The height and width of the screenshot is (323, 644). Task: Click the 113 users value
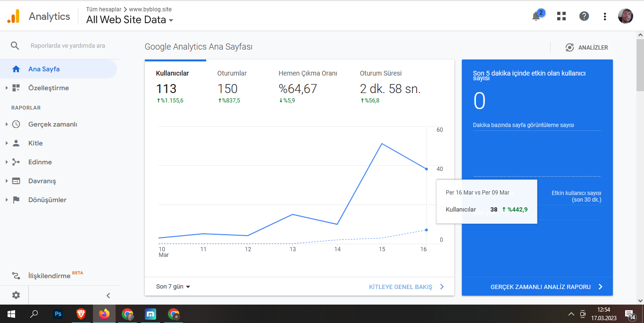pyautogui.click(x=166, y=89)
